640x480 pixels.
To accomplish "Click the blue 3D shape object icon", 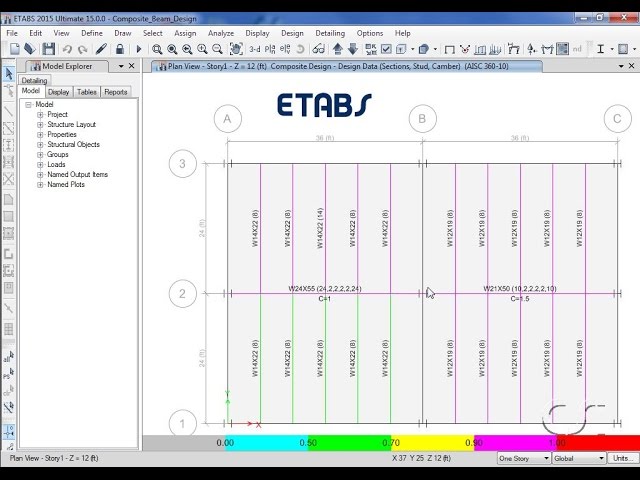I will coord(424,49).
